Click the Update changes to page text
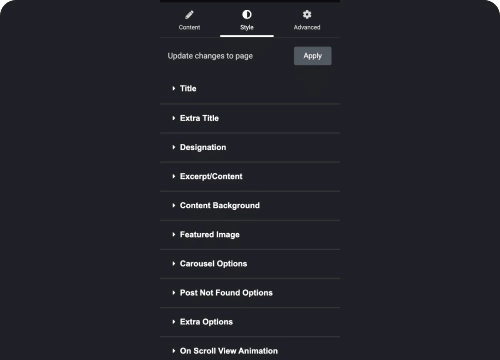Viewport: 500px width, 360px height. click(210, 56)
